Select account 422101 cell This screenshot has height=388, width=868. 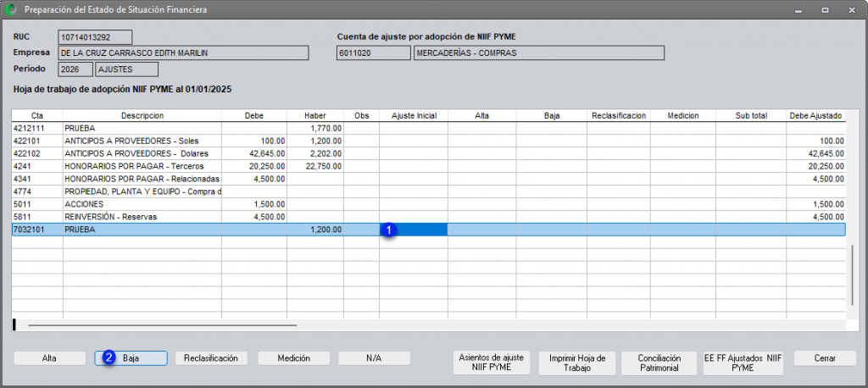coord(37,141)
